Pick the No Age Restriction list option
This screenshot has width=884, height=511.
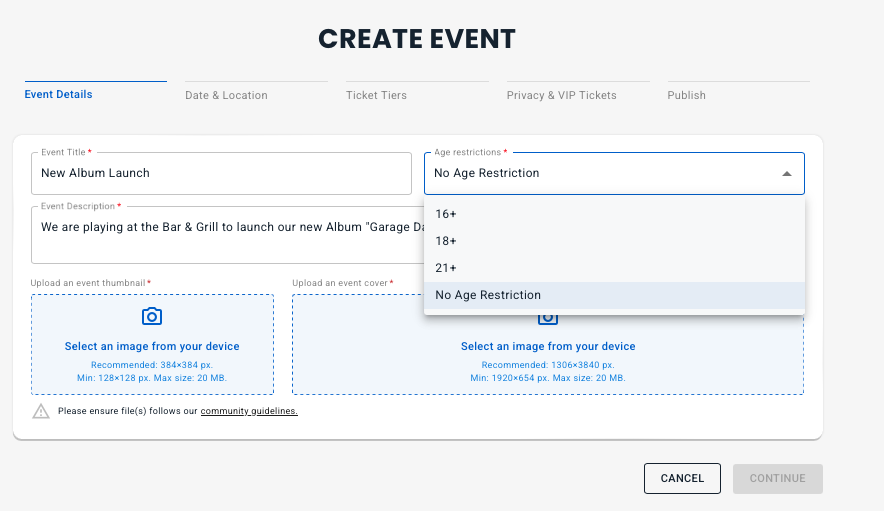point(614,295)
